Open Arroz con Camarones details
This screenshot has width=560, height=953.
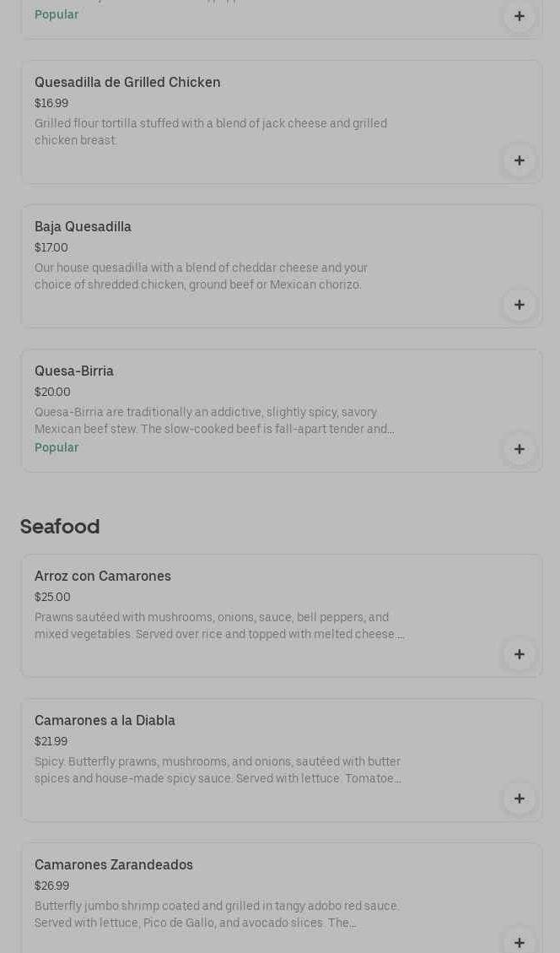point(103,577)
